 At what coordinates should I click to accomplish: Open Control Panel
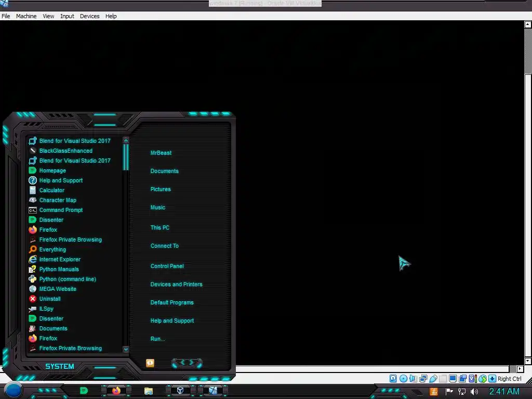point(167,266)
